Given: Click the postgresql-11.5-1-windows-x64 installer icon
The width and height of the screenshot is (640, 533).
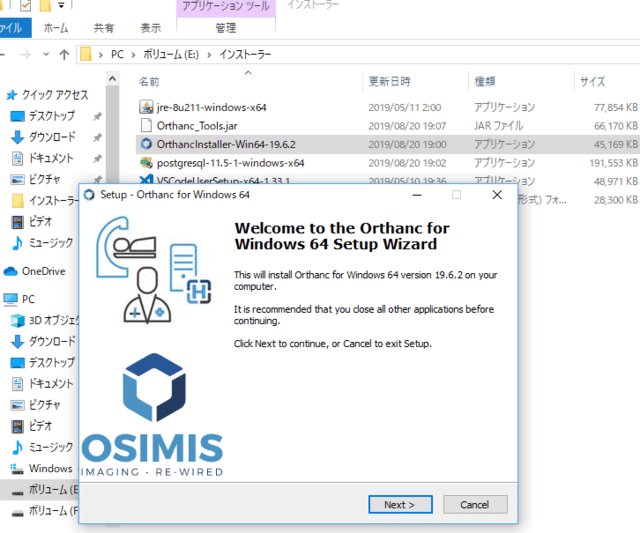Looking at the screenshot, I should 146,162.
